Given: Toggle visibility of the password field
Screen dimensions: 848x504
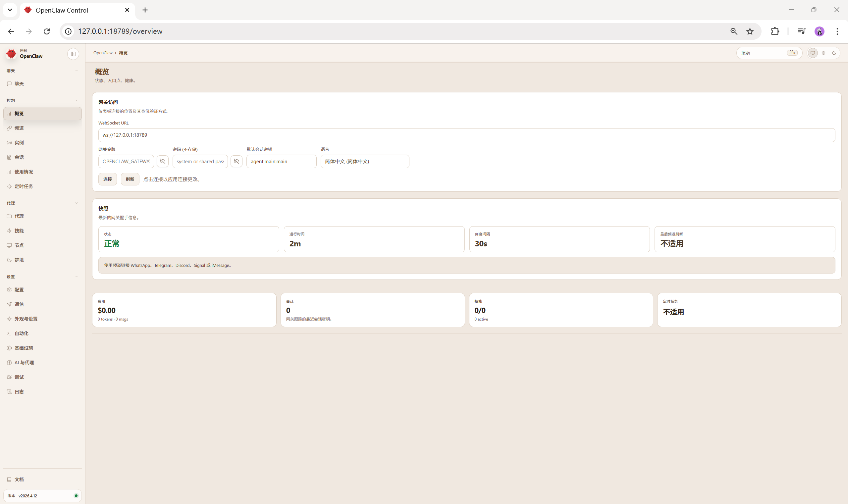Looking at the screenshot, I should pyautogui.click(x=237, y=161).
